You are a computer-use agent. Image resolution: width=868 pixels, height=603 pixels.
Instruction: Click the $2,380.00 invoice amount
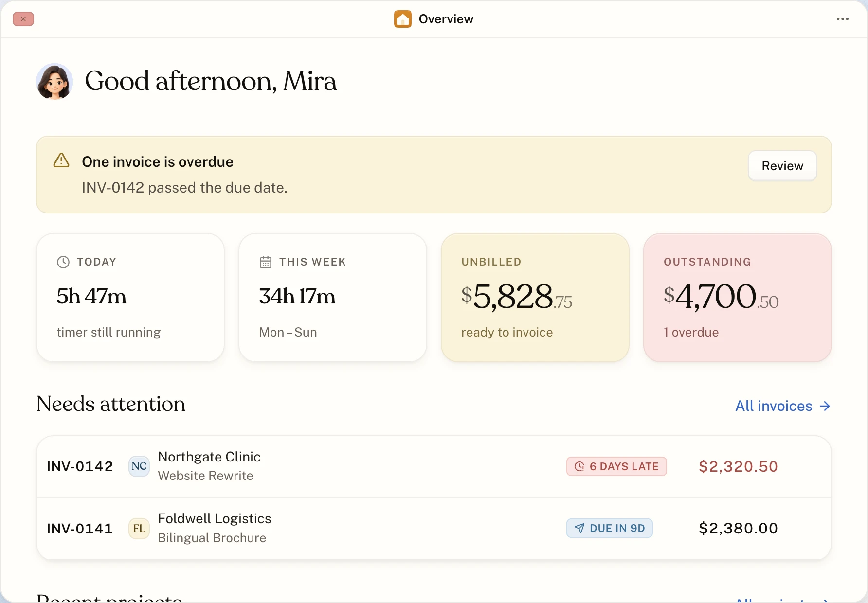pos(738,528)
